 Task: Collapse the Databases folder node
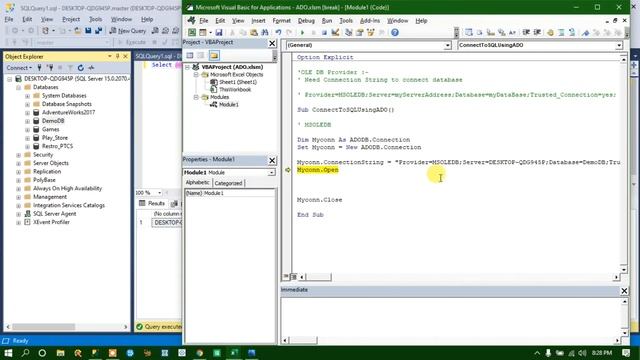click(x=18, y=87)
